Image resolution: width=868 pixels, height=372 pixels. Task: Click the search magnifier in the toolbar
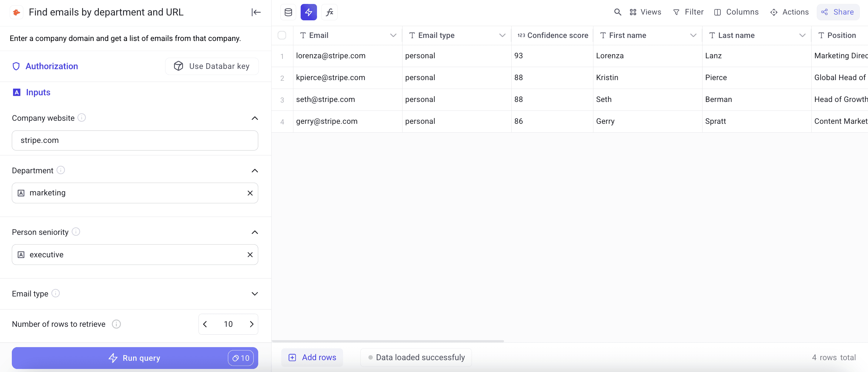(618, 12)
